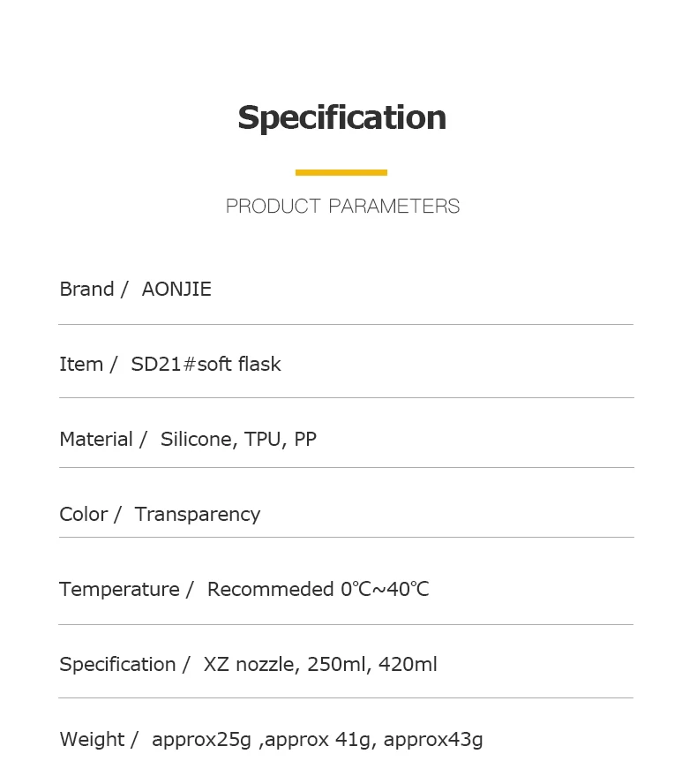Click the Material label
697x784 pixels.
96,440
